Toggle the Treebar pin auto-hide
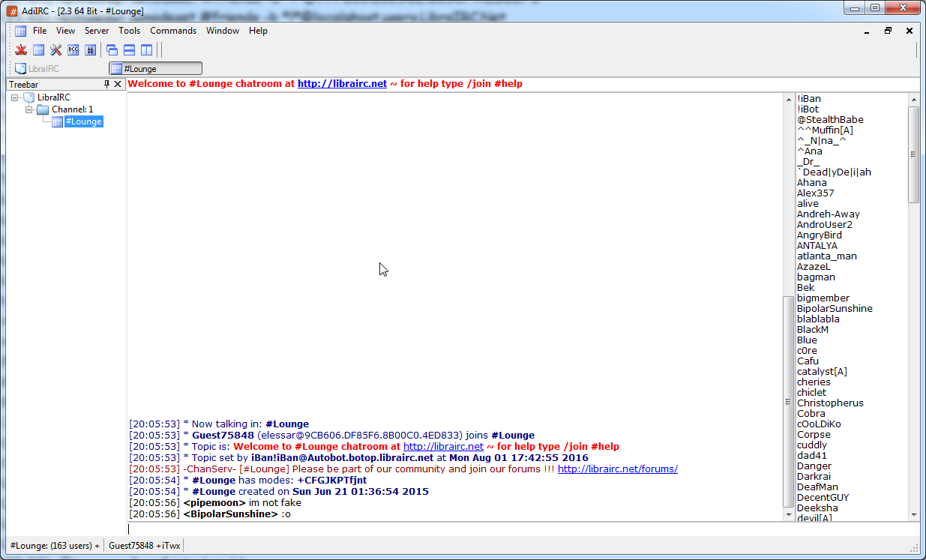Image resolution: width=926 pixels, height=560 pixels. point(106,85)
